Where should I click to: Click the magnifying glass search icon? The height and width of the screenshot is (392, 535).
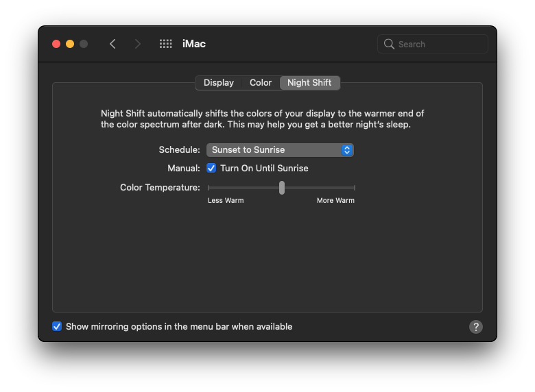[390, 44]
